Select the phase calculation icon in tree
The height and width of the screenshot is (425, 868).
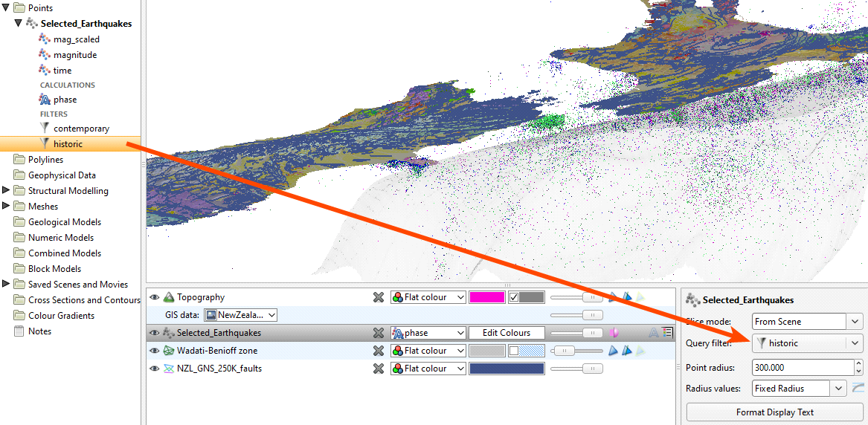click(x=45, y=100)
